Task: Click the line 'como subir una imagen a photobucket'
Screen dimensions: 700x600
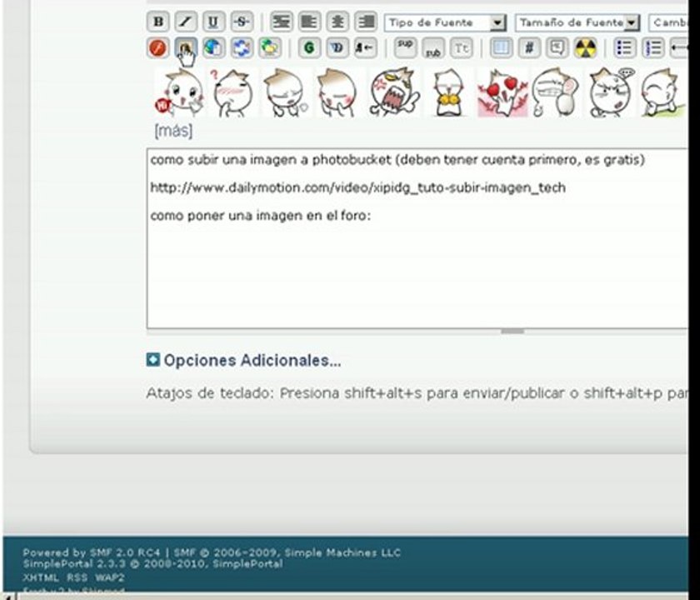Action: (x=271, y=159)
